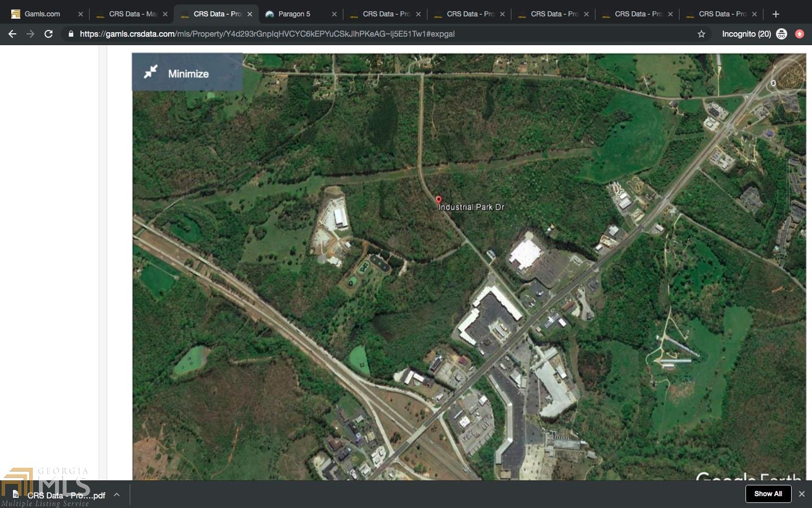812x508 pixels.
Task: Click the Industrial Park Dr map label
Action: tap(471, 207)
